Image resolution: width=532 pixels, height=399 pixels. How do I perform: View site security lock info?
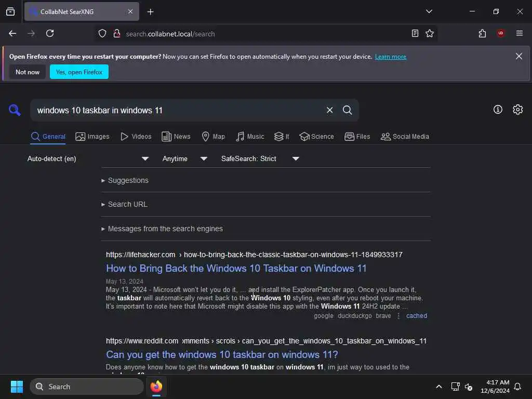[117, 33]
